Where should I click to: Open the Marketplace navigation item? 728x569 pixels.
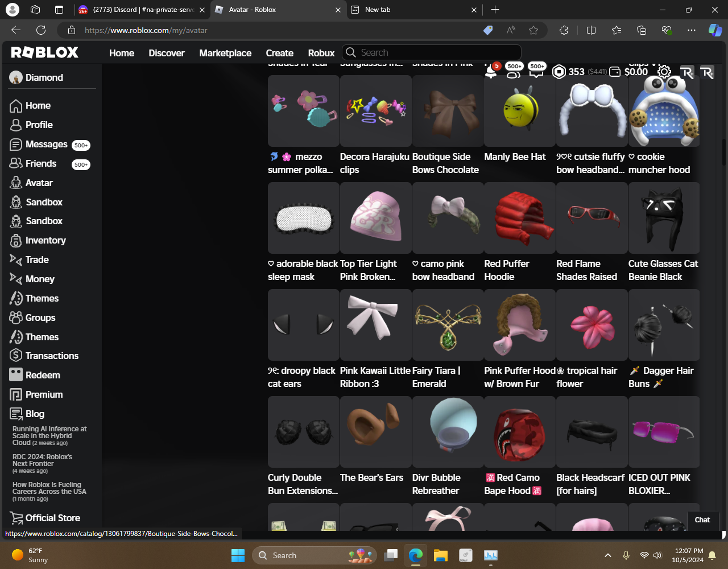[225, 53]
